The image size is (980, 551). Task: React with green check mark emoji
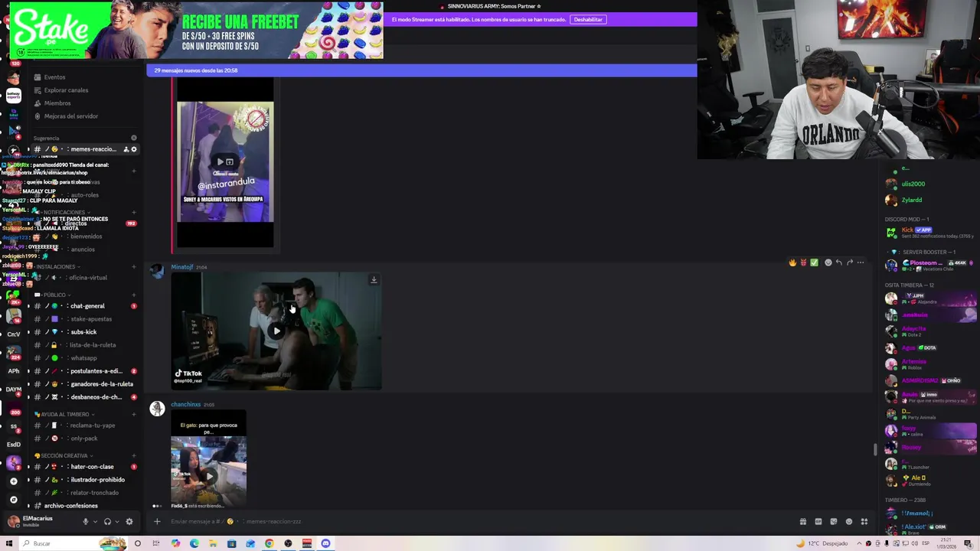click(x=814, y=262)
